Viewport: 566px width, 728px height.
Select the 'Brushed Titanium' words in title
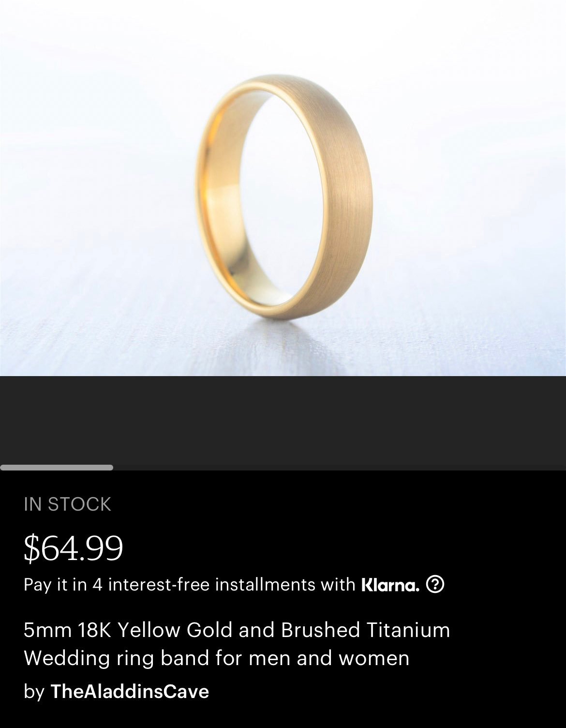point(366,630)
